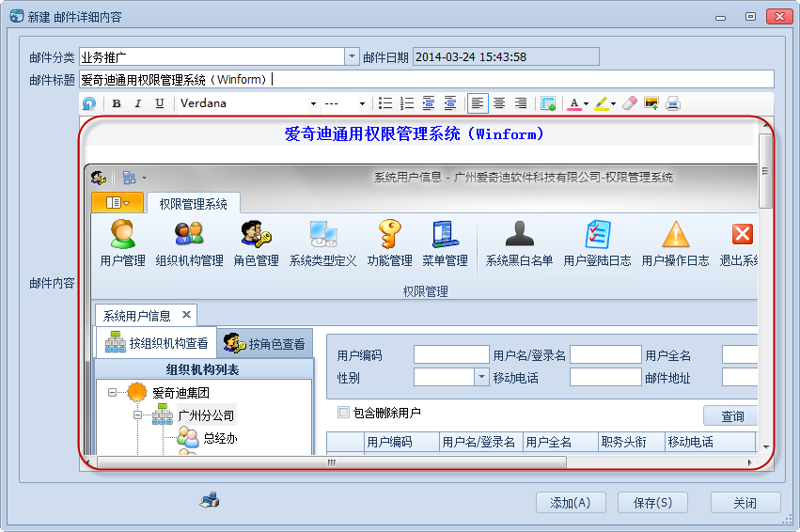Click the 组织机构管理 ribbon icon
The width and height of the screenshot is (800, 532).
click(x=189, y=243)
